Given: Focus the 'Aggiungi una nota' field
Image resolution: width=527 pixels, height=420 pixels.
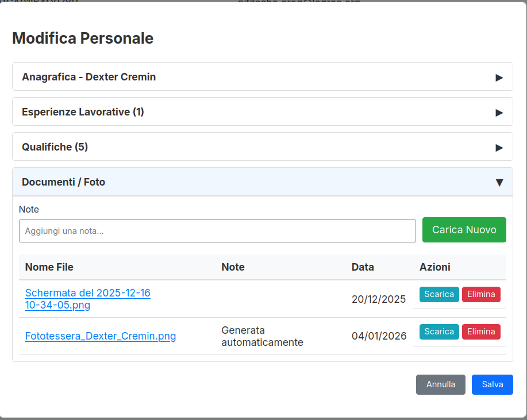Looking at the screenshot, I should [217, 231].
